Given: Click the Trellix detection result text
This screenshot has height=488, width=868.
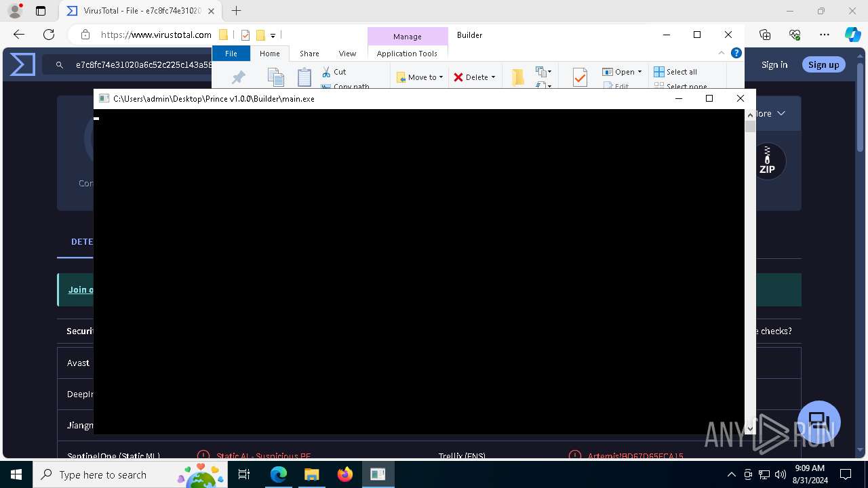Looking at the screenshot, I should (x=635, y=456).
